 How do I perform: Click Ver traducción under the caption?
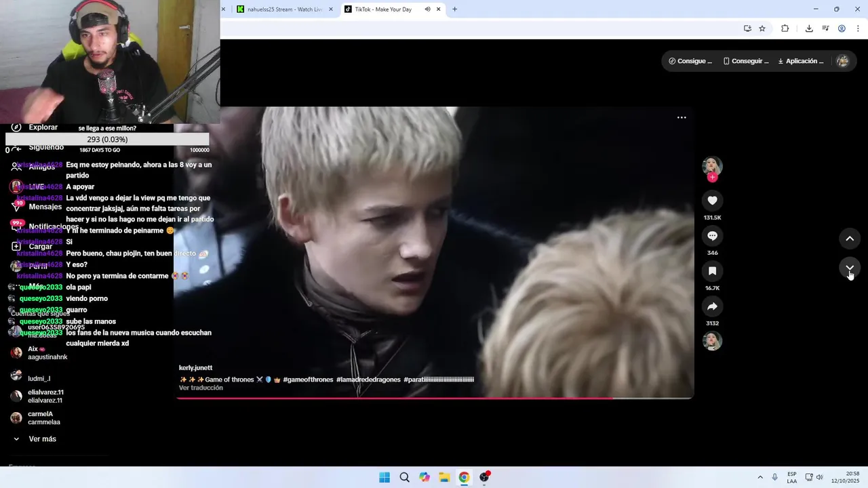point(201,388)
